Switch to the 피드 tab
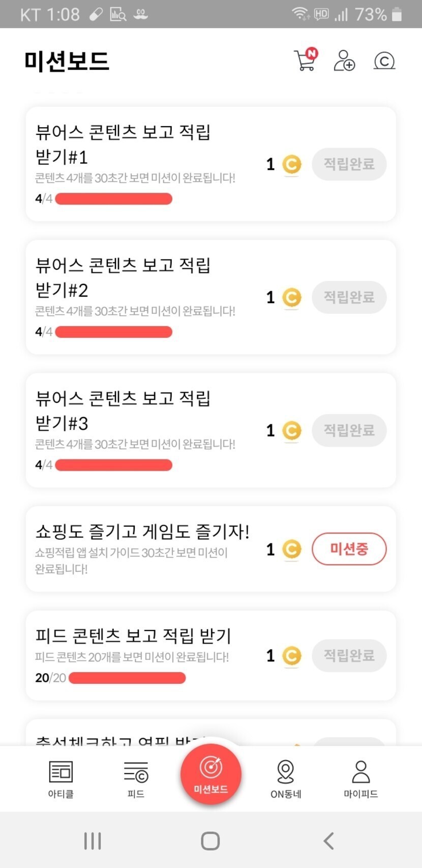 pyautogui.click(x=136, y=779)
